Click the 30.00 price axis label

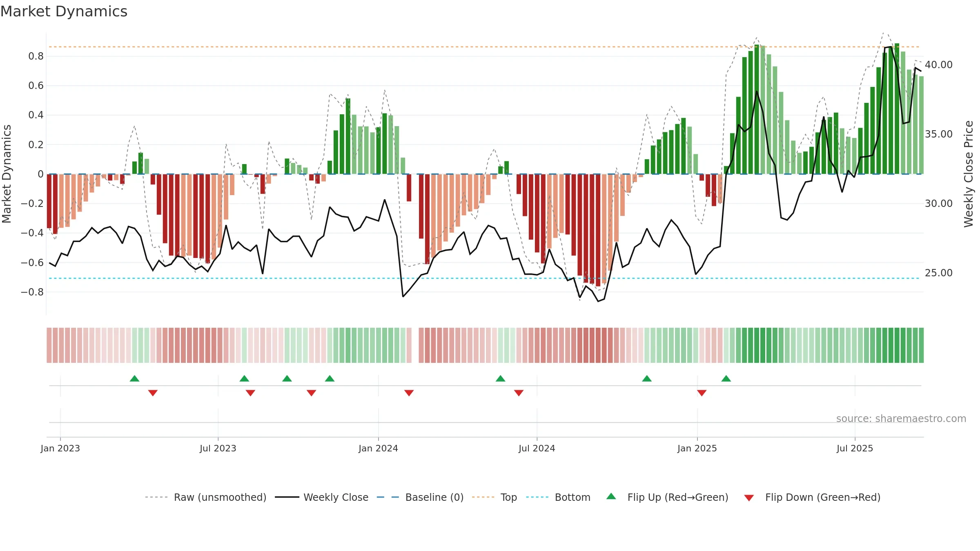pyautogui.click(x=939, y=204)
